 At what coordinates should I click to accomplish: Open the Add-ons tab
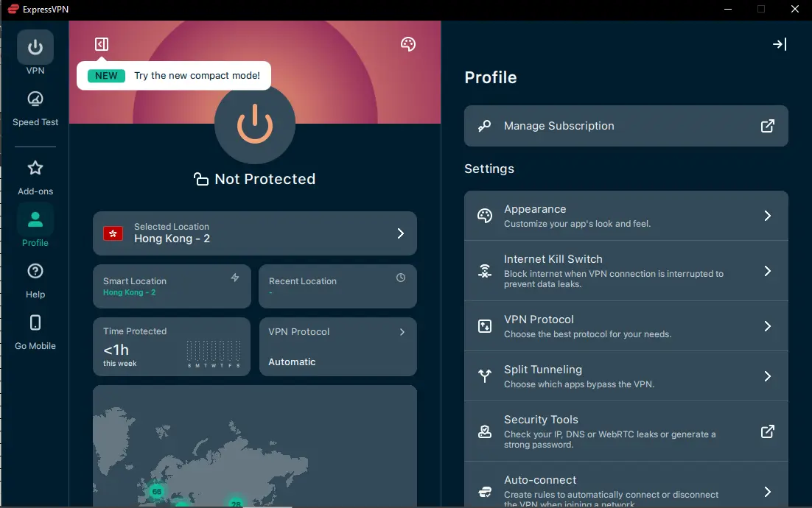(x=35, y=178)
